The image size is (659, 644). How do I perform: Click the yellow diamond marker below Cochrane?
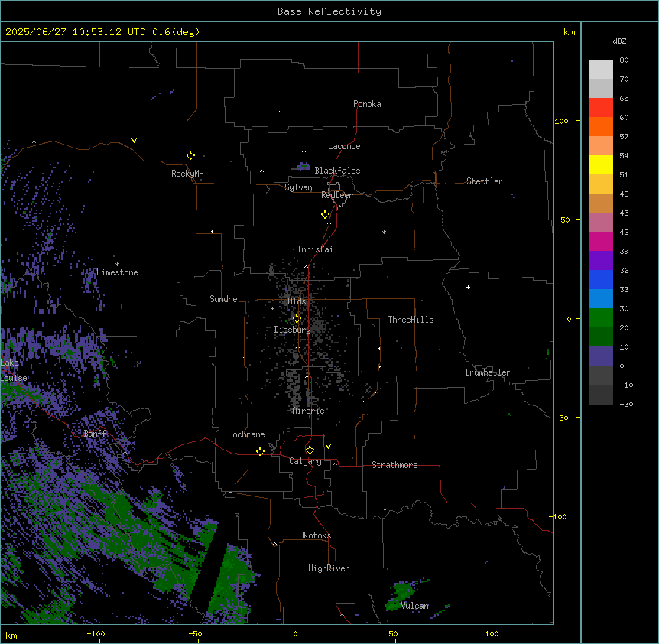click(260, 451)
